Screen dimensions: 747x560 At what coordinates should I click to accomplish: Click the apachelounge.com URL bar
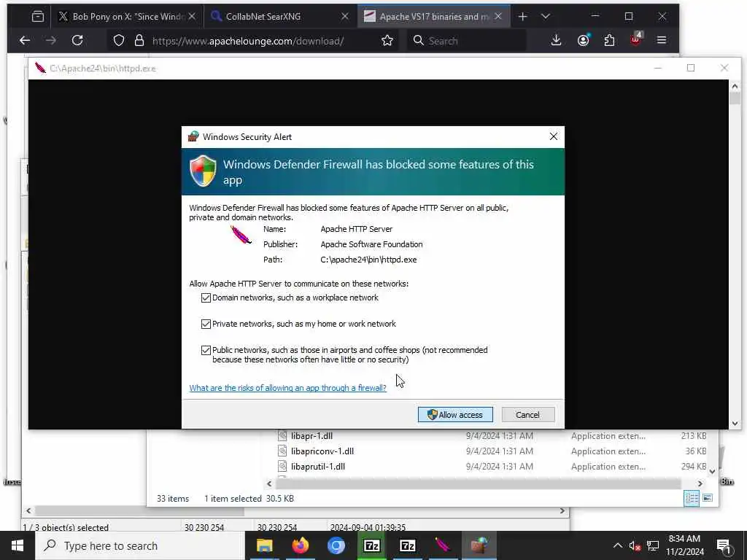248,41
